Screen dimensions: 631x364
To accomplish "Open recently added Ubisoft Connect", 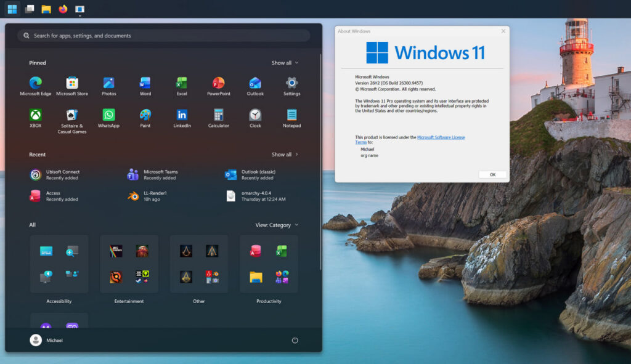I will click(x=55, y=174).
